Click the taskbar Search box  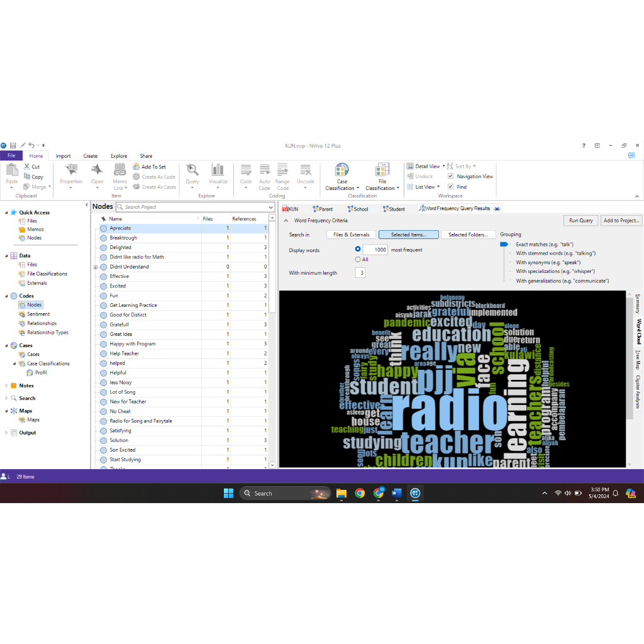pos(285,493)
